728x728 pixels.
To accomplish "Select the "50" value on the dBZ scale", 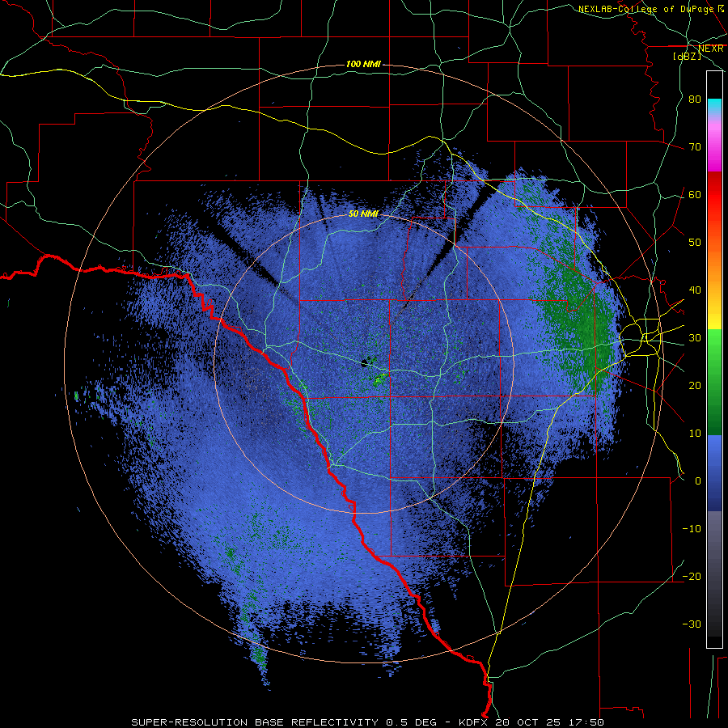I will point(695,243).
